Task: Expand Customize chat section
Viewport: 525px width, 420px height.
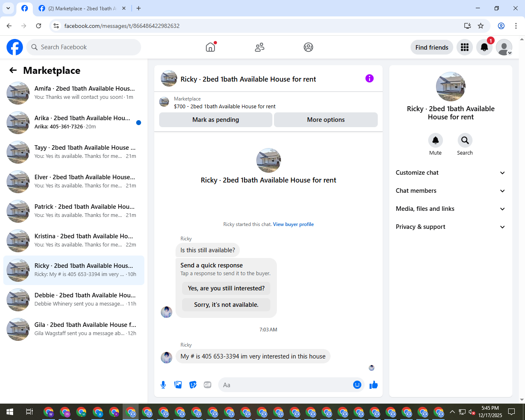Action: point(451,173)
